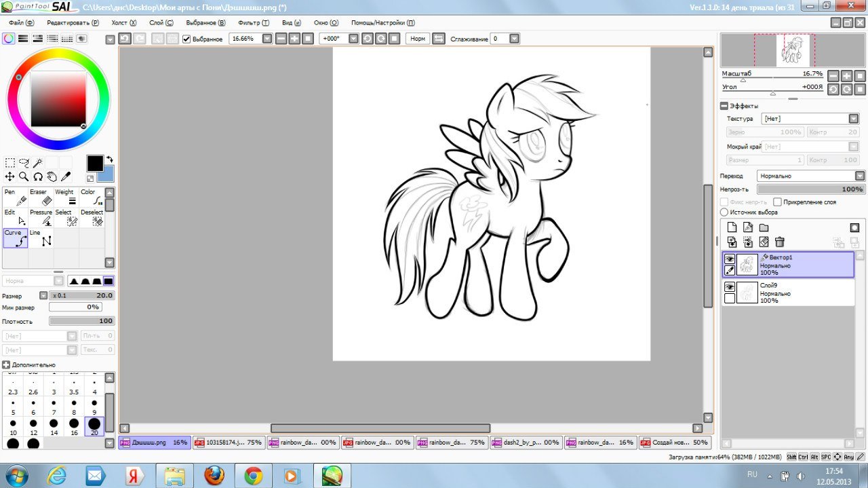This screenshot has height=488, width=868.
Task: Click the toolbar plus zoom-in button
Action: (294, 39)
